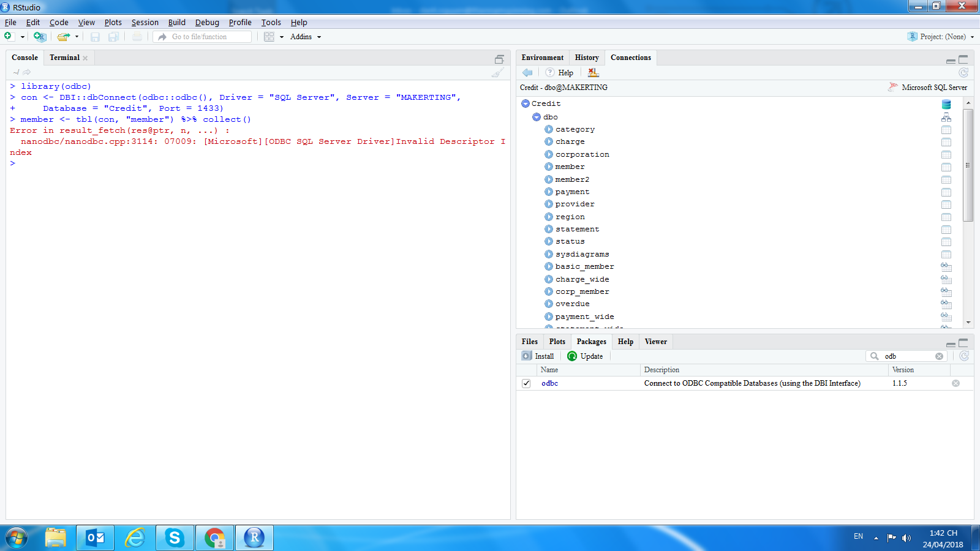Open the odbc package documentation link
The width and height of the screenshot is (980, 551).
(549, 383)
